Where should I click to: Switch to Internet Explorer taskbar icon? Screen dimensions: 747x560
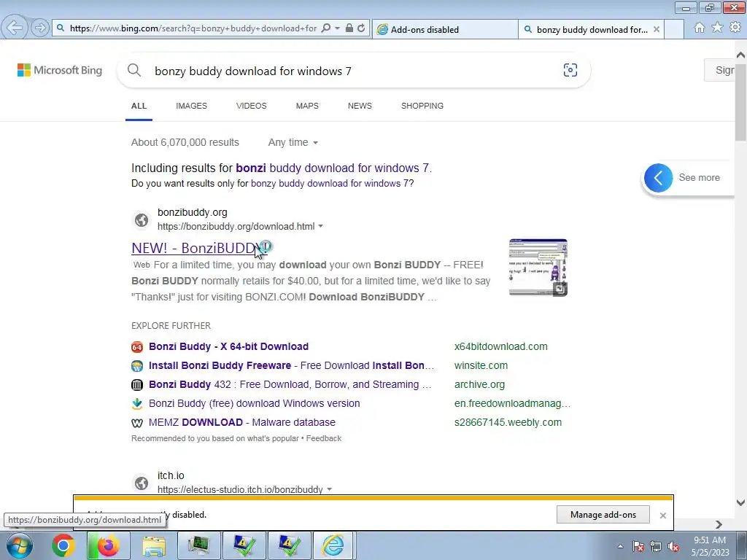333,545
